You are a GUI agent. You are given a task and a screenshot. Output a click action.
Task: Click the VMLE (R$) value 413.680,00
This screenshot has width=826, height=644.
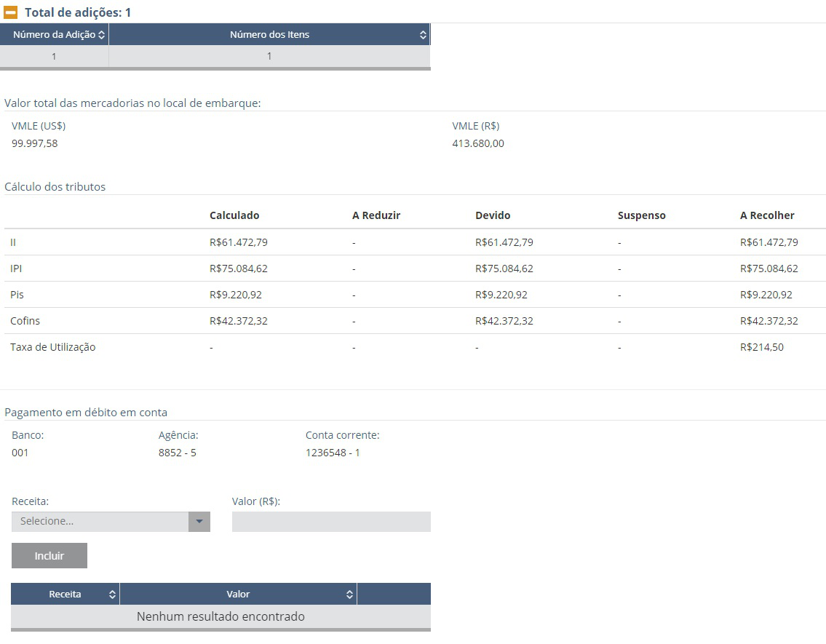478,144
